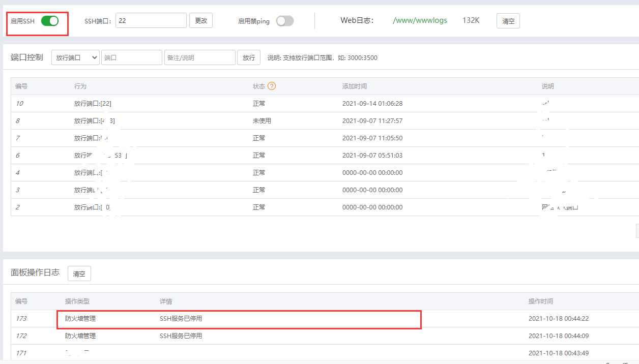
Task: Click 防火墙管理 in log row 173
Action: pyautogui.click(x=80, y=319)
